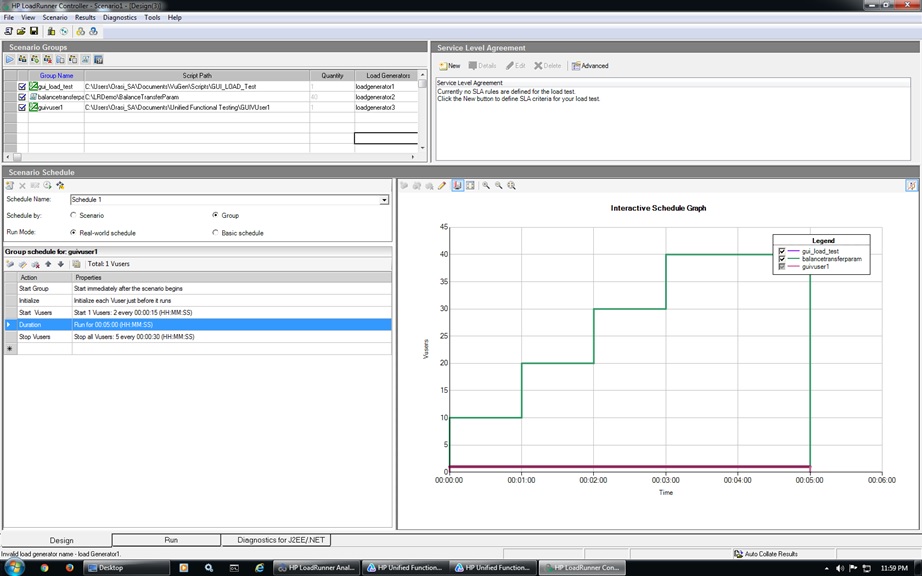Uncheck the gui_load_test group checkbox
Image resolution: width=922 pixels, height=576 pixels.
[x=22, y=86]
